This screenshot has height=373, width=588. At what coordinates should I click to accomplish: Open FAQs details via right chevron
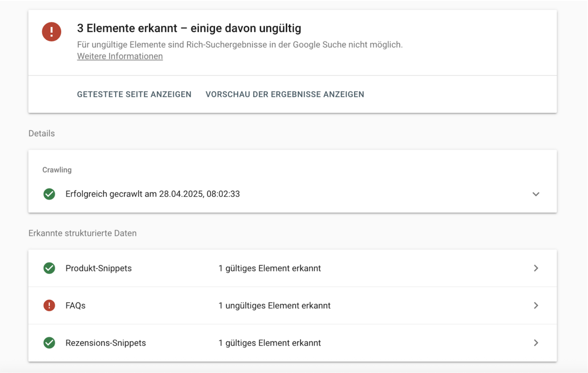tap(536, 305)
